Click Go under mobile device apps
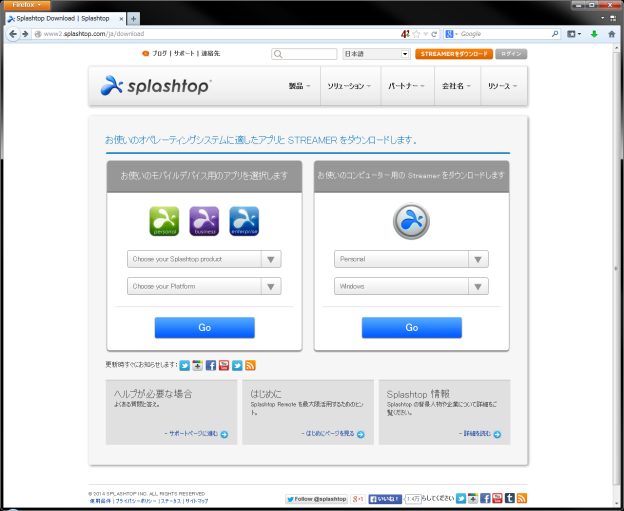 point(205,328)
